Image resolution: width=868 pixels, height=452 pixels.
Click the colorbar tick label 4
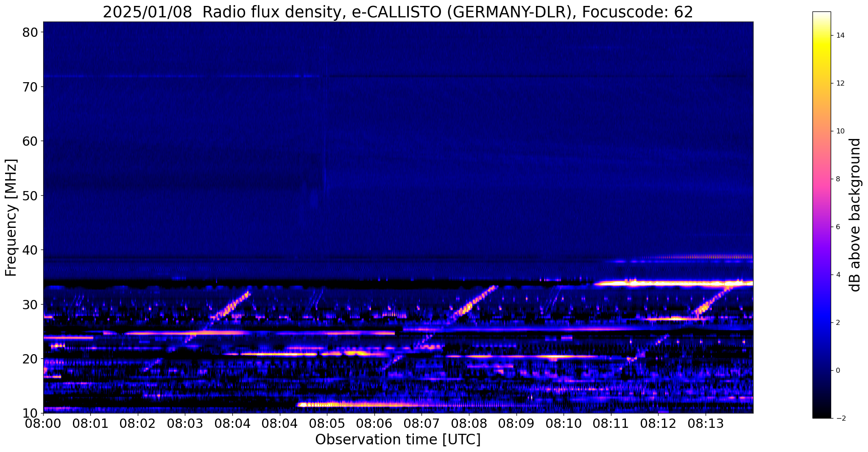[838, 275]
